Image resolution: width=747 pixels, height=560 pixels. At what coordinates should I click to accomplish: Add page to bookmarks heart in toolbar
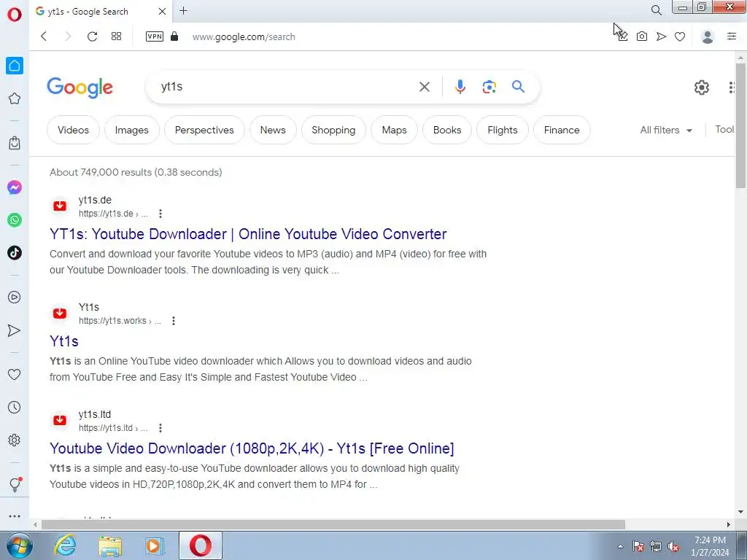(680, 36)
